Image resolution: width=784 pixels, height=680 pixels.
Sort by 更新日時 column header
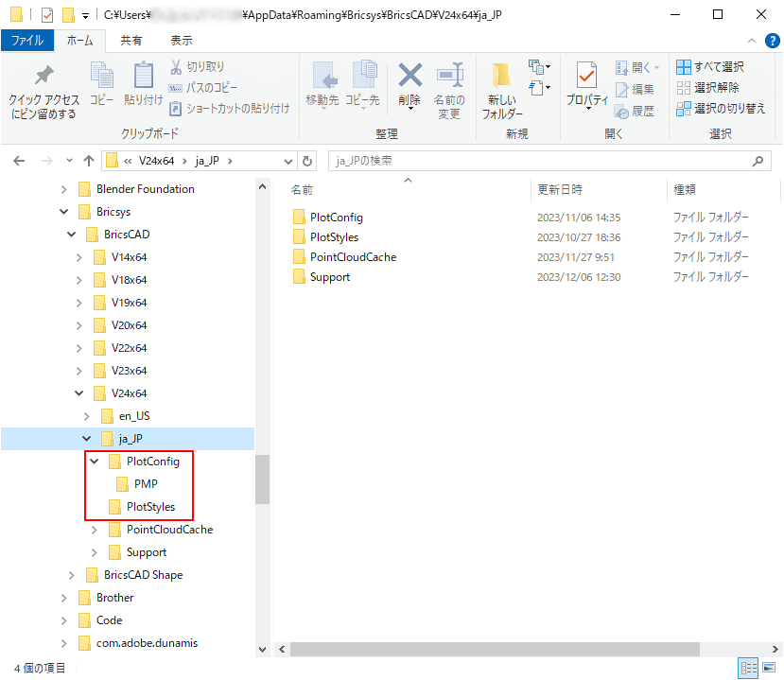[560, 190]
